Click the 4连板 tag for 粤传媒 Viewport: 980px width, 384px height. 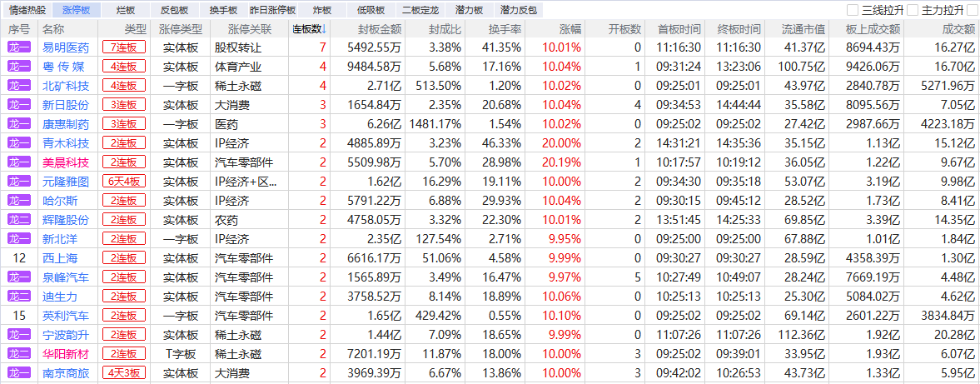(124, 67)
